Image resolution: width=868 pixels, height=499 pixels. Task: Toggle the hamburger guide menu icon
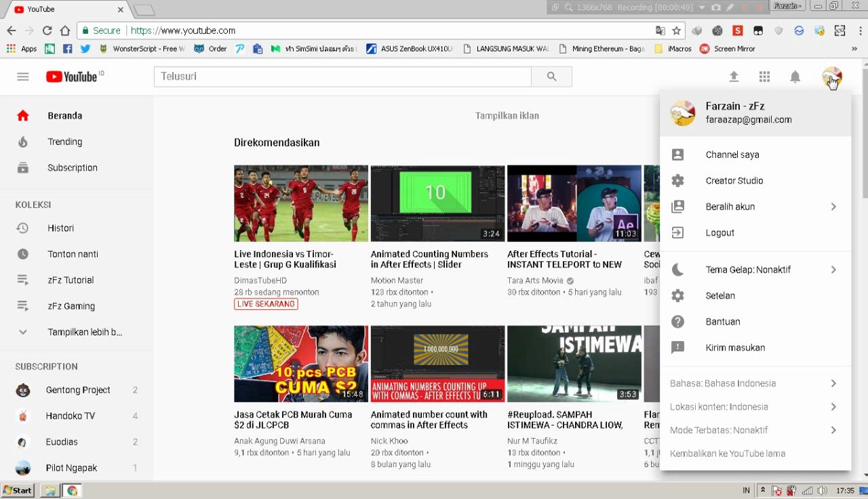(23, 77)
